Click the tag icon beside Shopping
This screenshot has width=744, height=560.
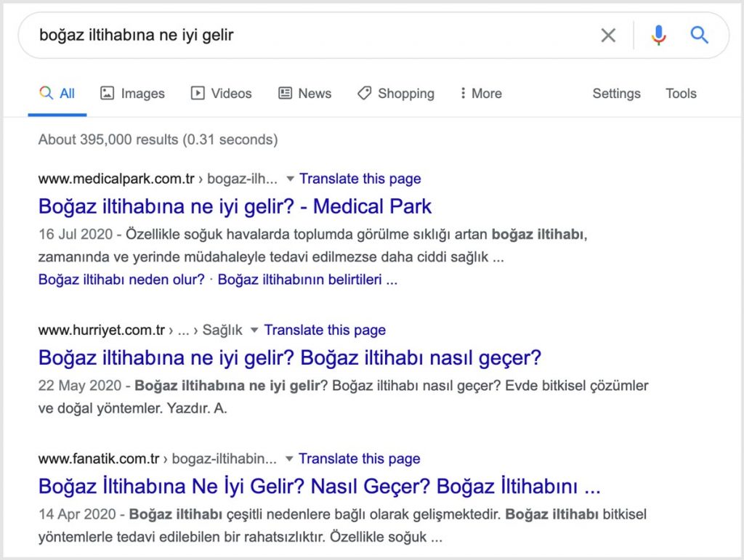coord(364,93)
